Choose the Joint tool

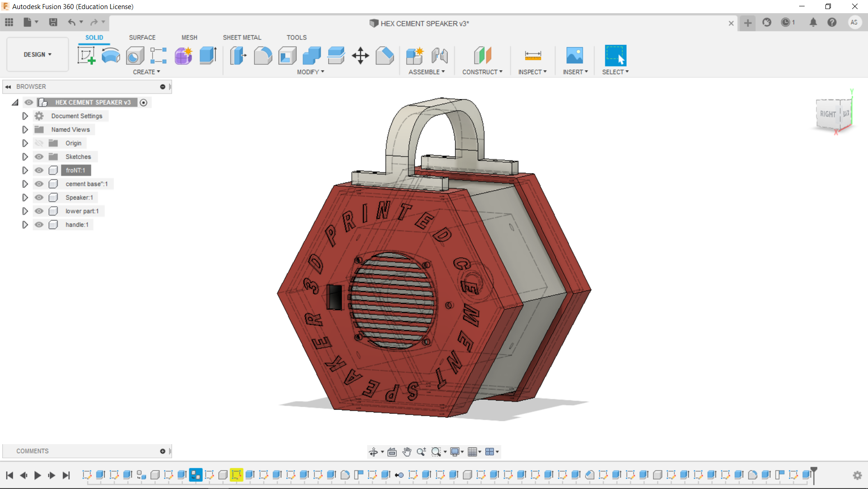coord(439,56)
